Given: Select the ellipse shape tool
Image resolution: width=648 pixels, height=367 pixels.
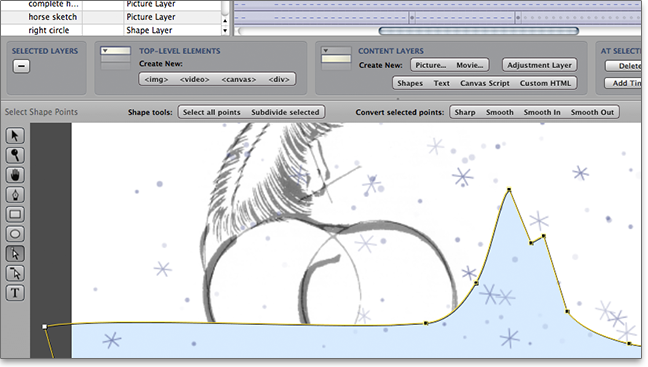Looking at the screenshot, I should [x=15, y=234].
